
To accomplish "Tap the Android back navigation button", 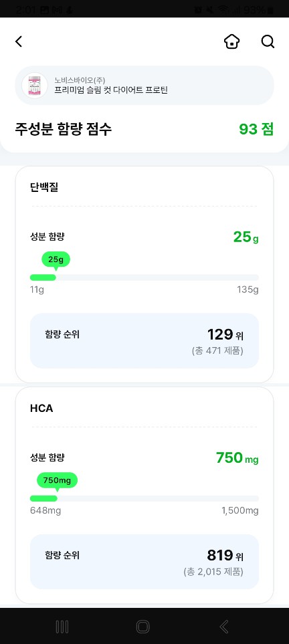I will tap(224, 627).
